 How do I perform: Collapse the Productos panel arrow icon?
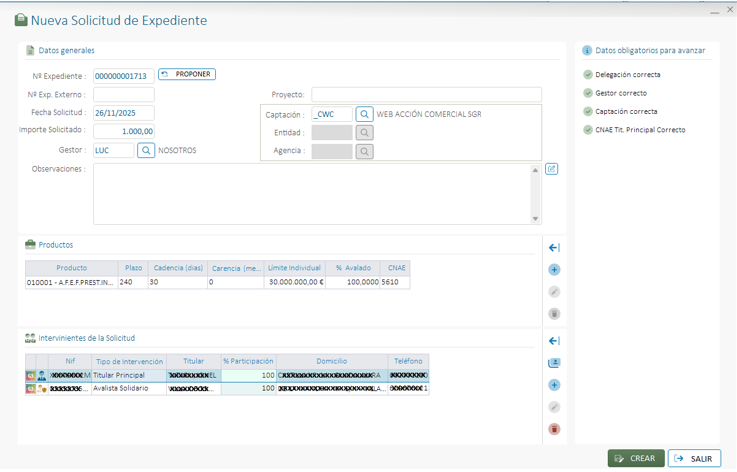click(554, 248)
